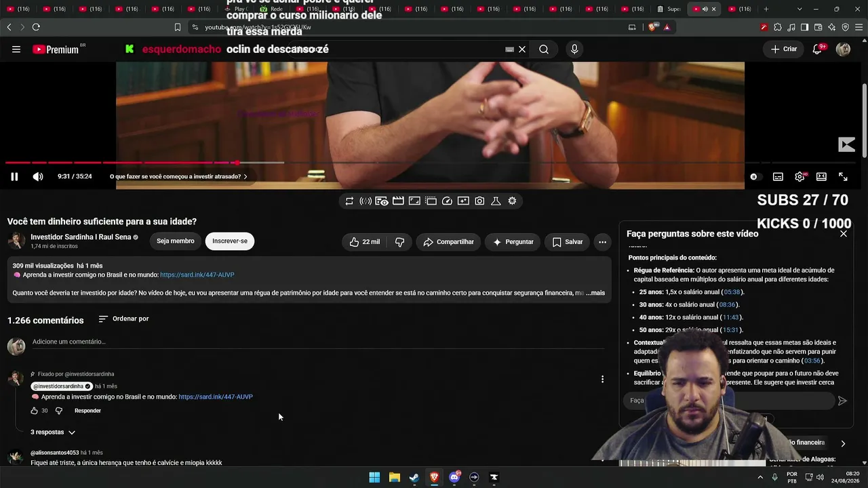Open the Ordenar por comment sorting
This screenshot has width=868, height=488.
point(123,319)
